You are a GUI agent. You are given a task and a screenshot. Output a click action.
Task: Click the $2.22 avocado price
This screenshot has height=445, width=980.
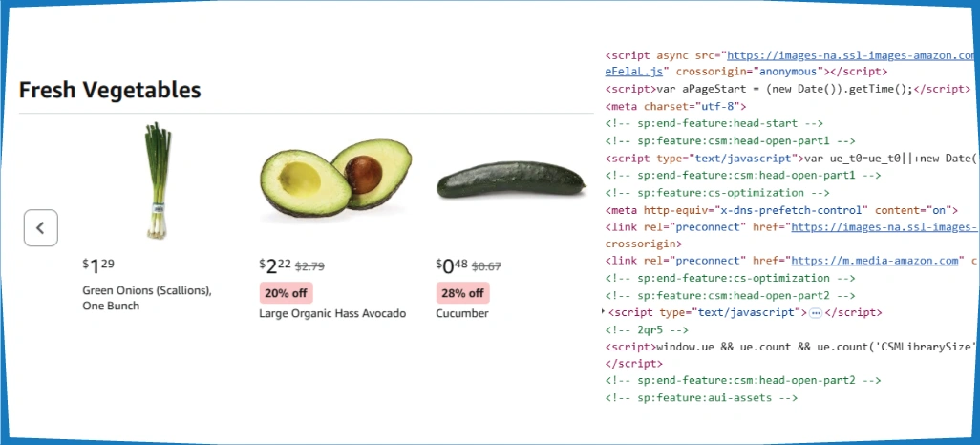click(x=273, y=265)
